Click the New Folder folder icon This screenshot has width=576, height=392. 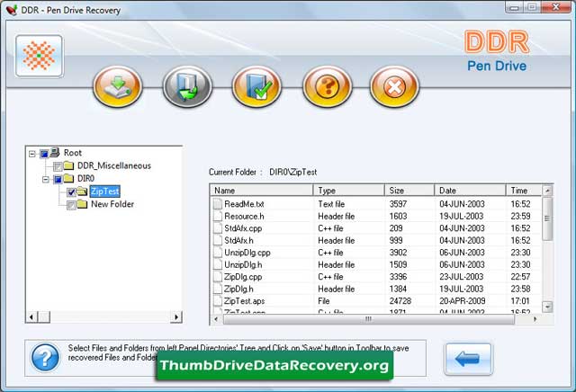pyautogui.click(x=82, y=204)
